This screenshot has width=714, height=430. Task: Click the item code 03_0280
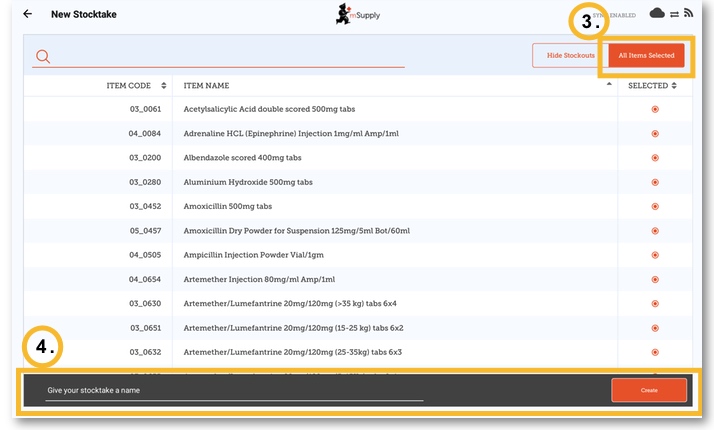coord(145,182)
